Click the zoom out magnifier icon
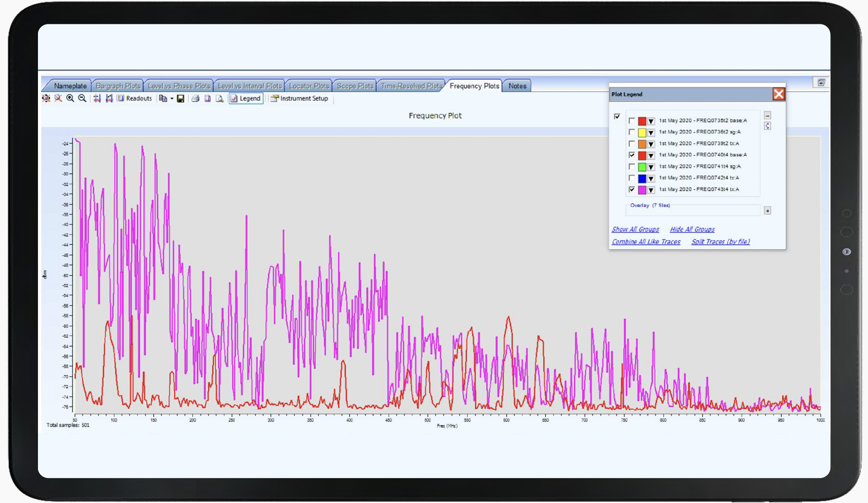The height and width of the screenshot is (503, 868). (82, 98)
